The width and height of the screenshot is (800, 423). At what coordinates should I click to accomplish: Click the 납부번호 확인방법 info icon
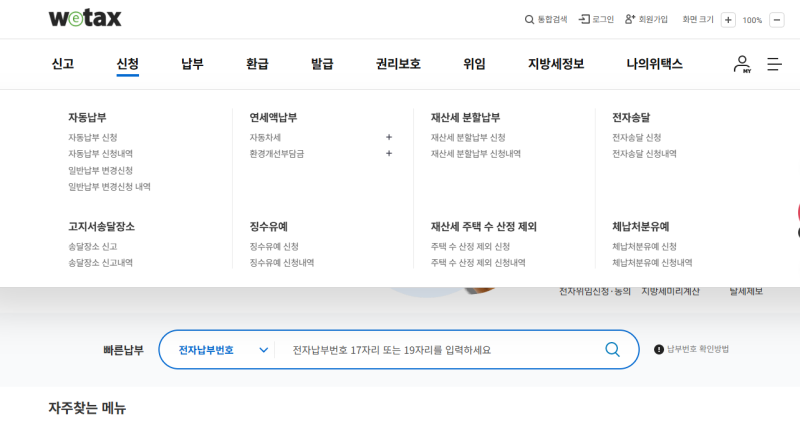[659, 350]
